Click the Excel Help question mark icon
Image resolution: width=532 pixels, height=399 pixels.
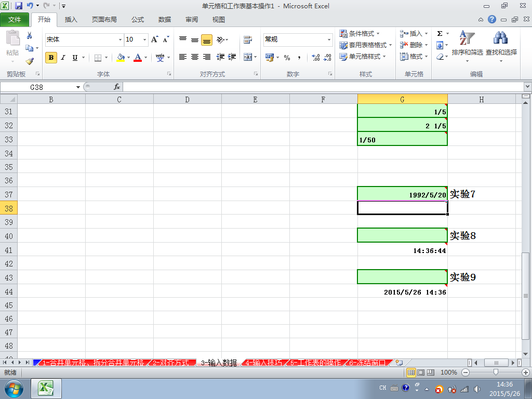click(492, 19)
